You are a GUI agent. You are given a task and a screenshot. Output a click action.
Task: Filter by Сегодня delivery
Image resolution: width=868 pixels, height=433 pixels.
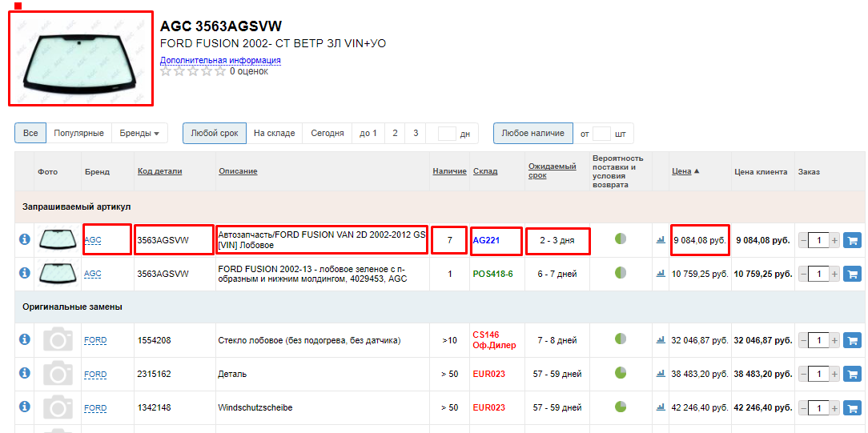pyautogui.click(x=328, y=134)
